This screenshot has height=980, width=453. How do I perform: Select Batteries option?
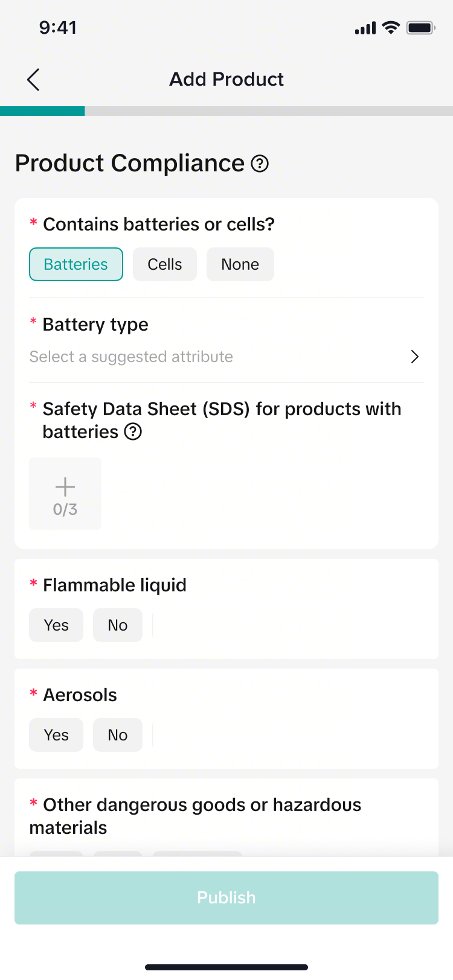click(76, 264)
